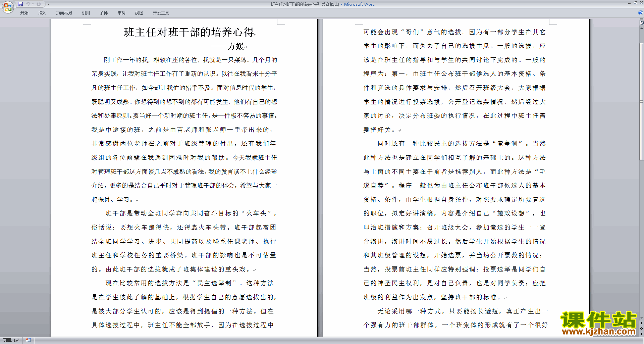Save the document using the floppy disk icon
This screenshot has width=644, height=344.
click(20, 4)
